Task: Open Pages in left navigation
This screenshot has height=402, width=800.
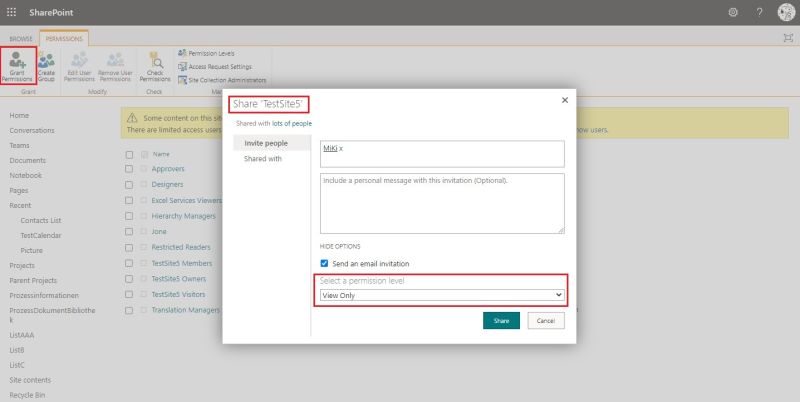Action: point(19,190)
